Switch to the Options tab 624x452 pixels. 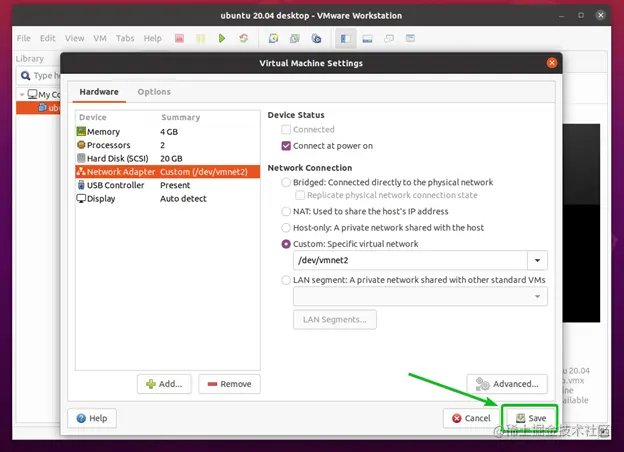154,92
